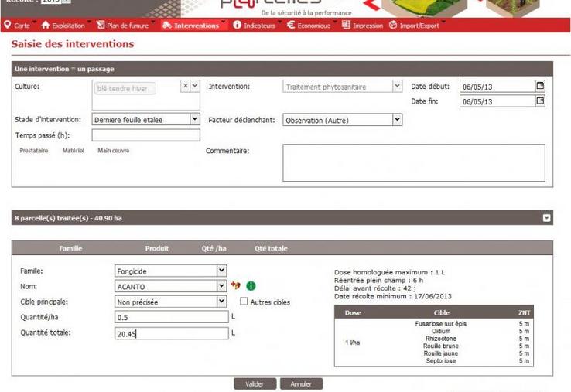The width and height of the screenshot is (571, 392).
Task: Click the product search icon beside Nom
Action: 236,286
